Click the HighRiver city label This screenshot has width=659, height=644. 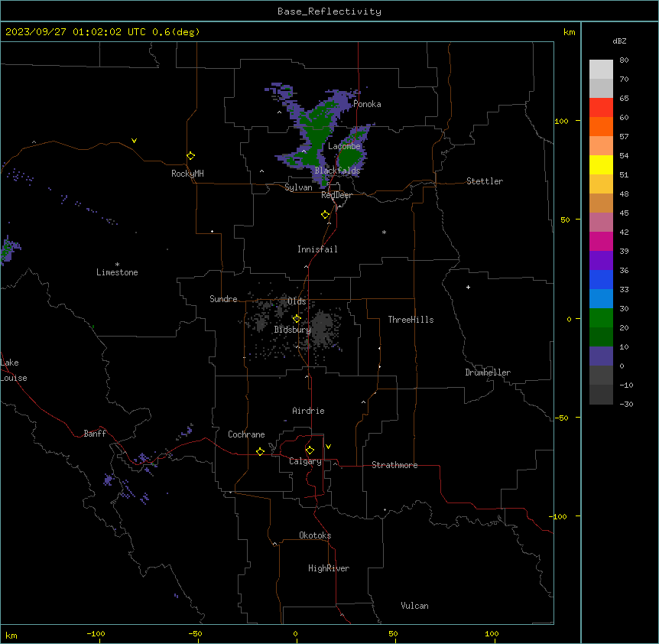pos(329,568)
